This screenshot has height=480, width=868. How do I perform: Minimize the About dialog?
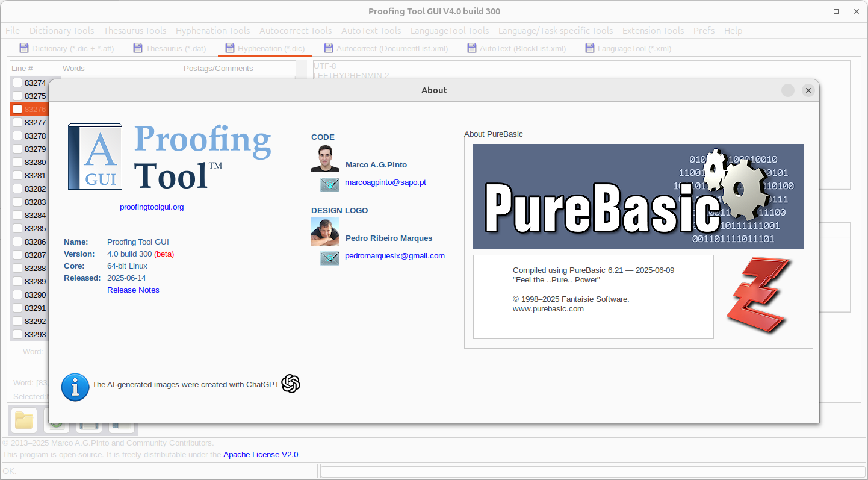788,90
